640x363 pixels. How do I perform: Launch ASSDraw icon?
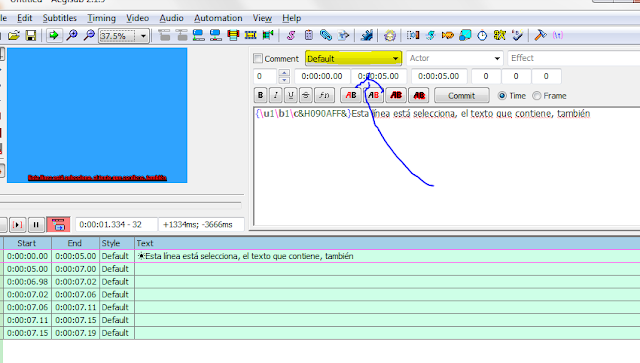tap(390, 36)
